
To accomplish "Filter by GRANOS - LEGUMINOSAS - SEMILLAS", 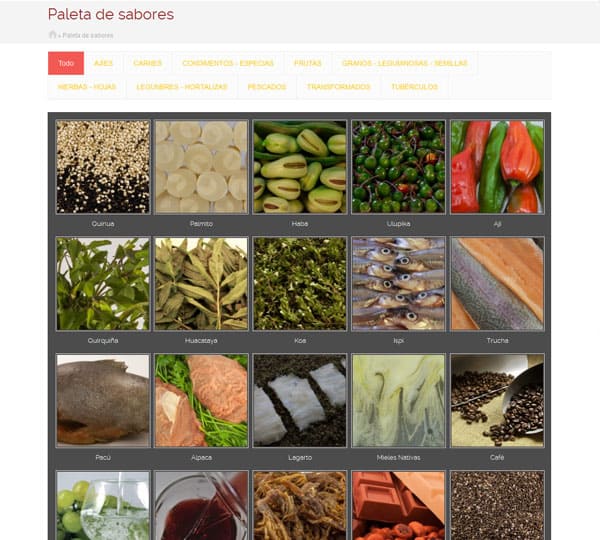I will coord(404,63).
